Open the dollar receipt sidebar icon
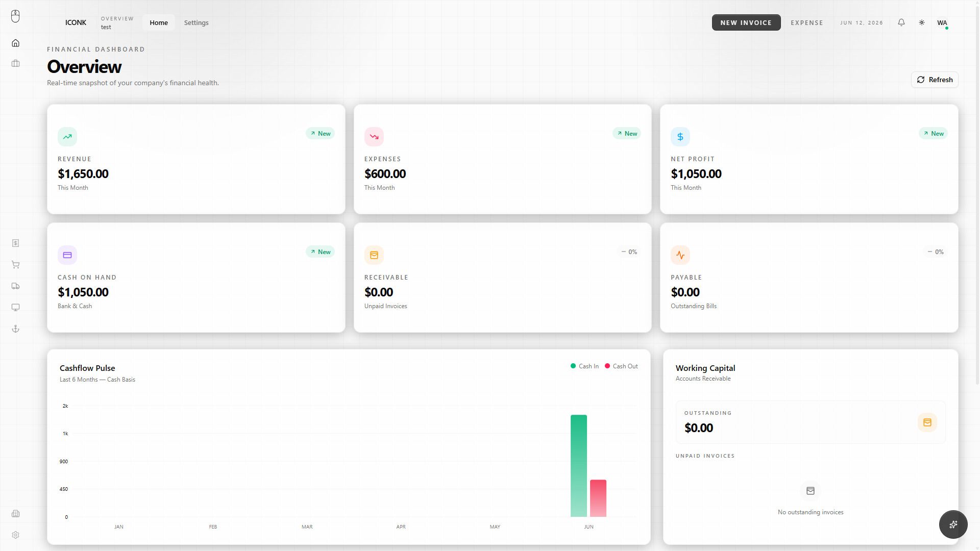The height and width of the screenshot is (551, 980). click(15, 243)
